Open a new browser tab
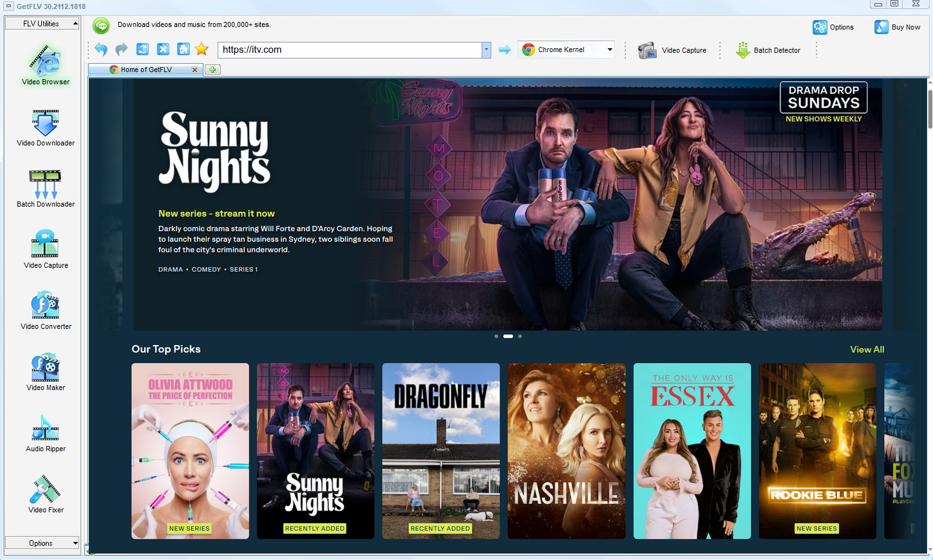Image resolution: width=933 pixels, height=560 pixels. pos(212,70)
